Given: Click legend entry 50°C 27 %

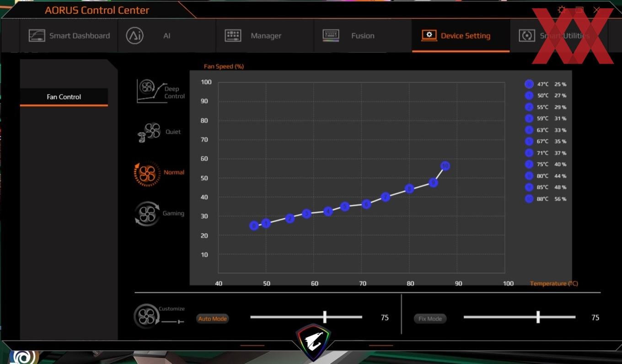Looking at the screenshot, I should (x=546, y=96).
